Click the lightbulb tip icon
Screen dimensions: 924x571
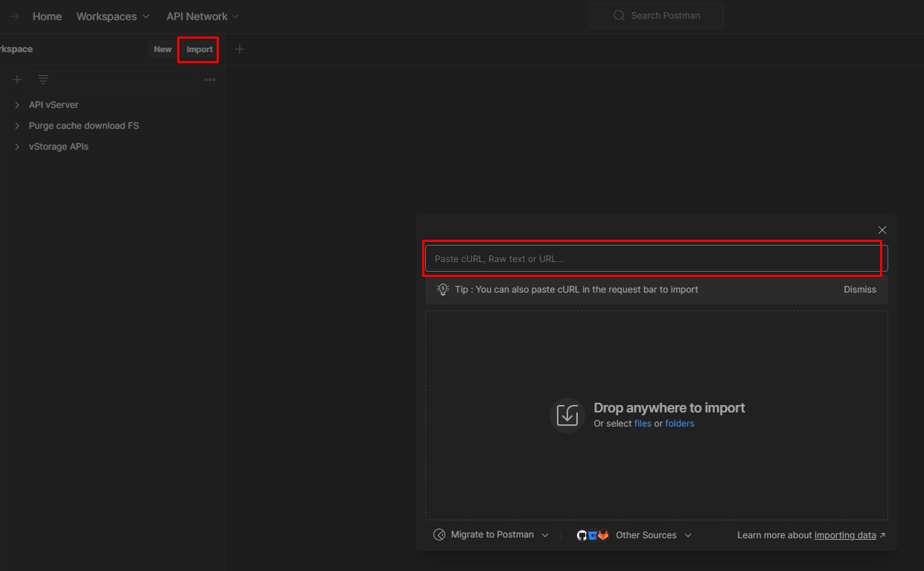443,290
